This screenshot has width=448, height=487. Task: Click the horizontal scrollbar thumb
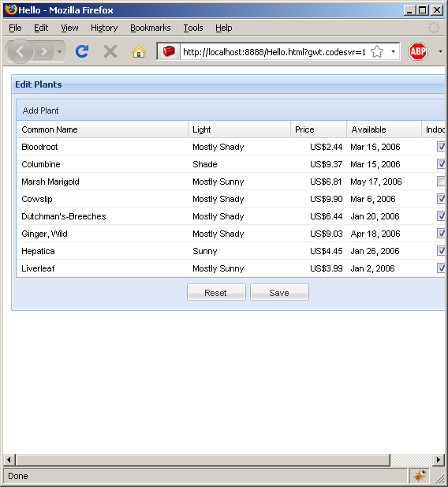pyautogui.click(x=203, y=459)
